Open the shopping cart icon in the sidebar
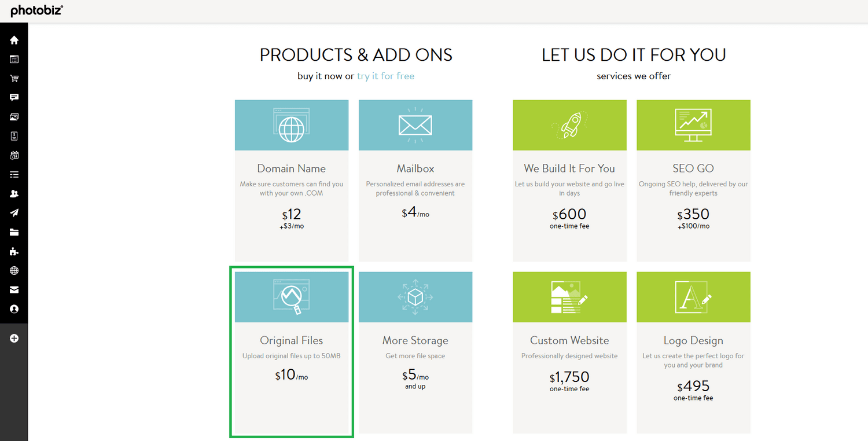The width and height of the screenshot is (868, 441). click(14, 78)
